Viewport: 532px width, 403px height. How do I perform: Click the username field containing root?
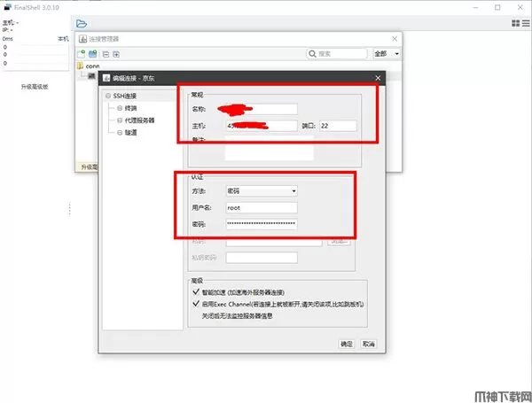[x=262, y=208]
